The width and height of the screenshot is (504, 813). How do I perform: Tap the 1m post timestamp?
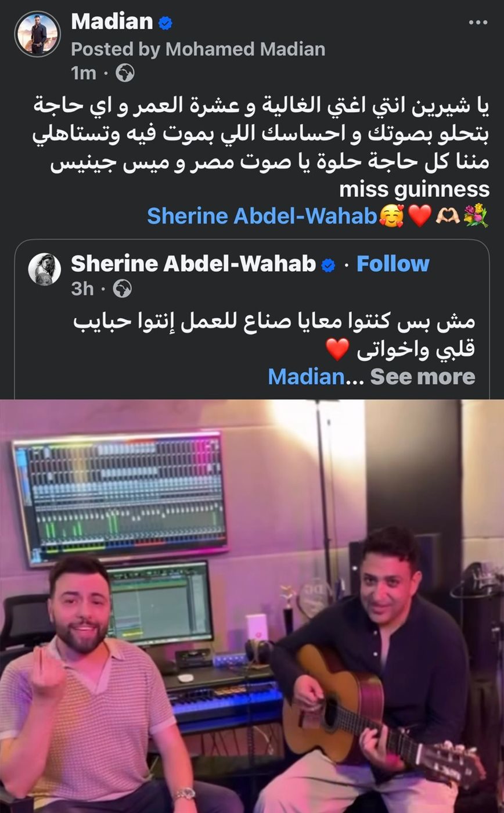pos(83,73)
